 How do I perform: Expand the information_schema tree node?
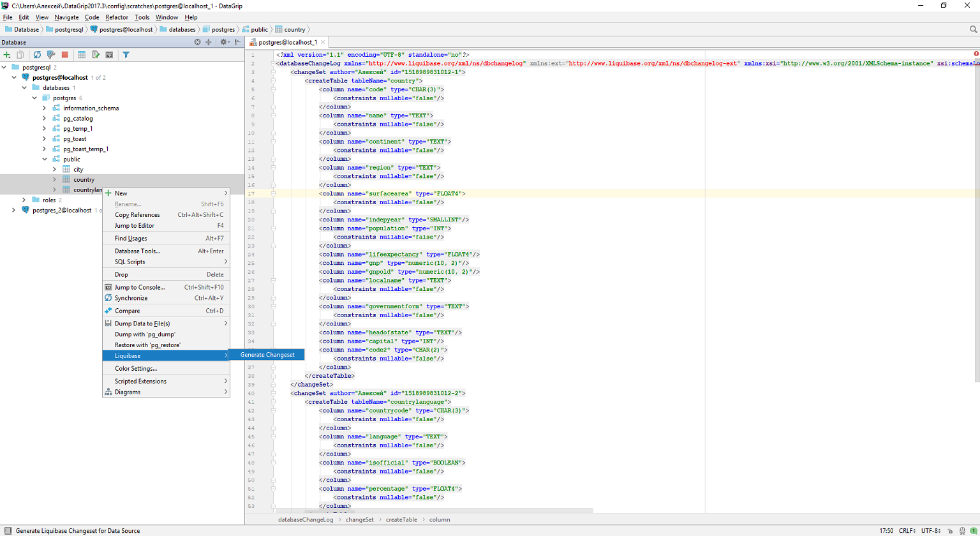pos(44,108)
